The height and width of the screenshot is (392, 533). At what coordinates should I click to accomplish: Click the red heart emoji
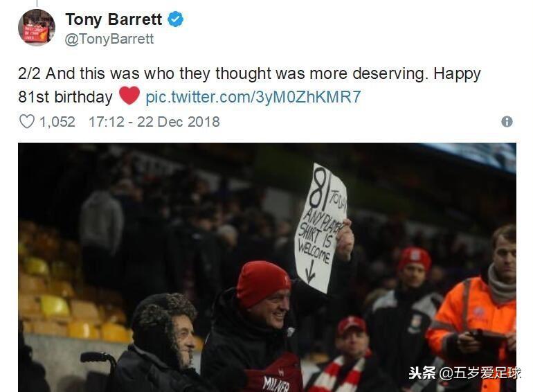pyautogui.click(x=129, y=96)
